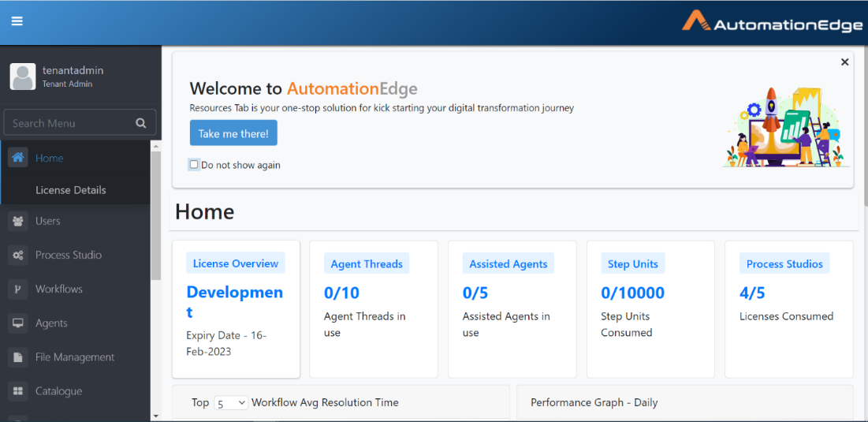The image size is (868, 422).
Task: Toggle the hamburger menu icon
Action: pyautogui.click(x=17, y=21)
